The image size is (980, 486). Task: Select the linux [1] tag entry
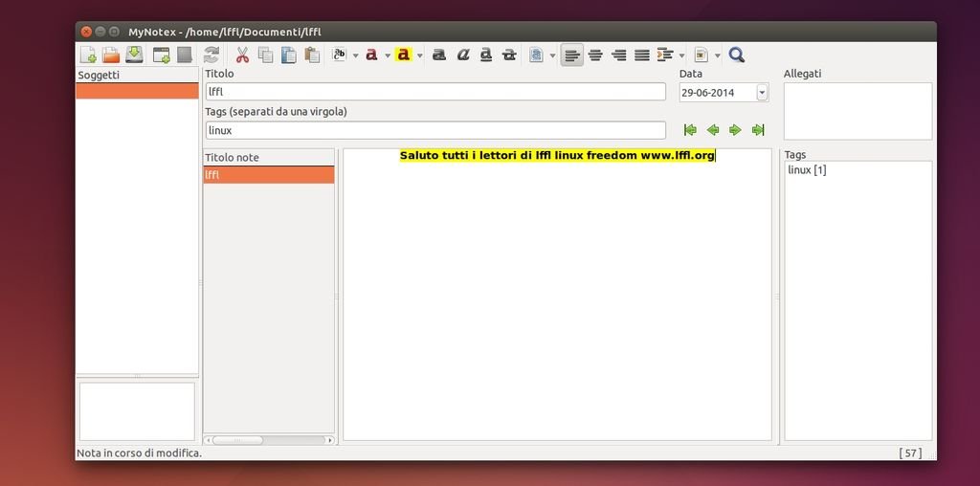(807, 170)
